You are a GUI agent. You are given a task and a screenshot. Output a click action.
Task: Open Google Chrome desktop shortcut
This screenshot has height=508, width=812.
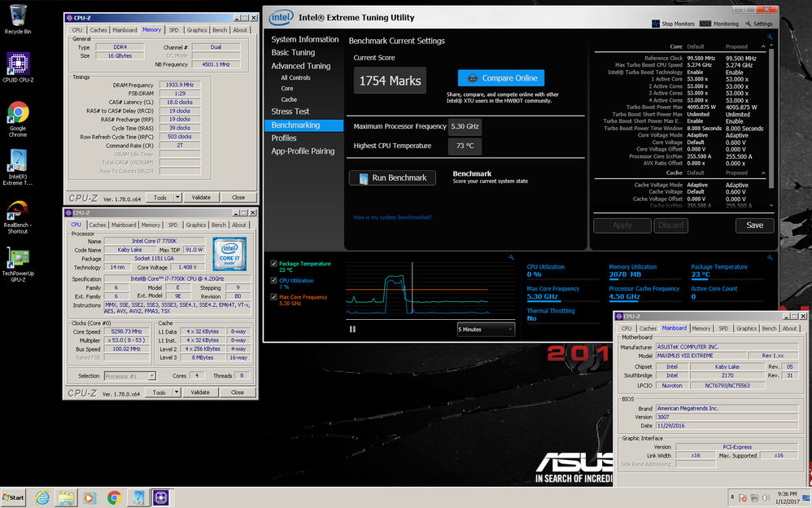pyautogui.click(x=18, y=119)
